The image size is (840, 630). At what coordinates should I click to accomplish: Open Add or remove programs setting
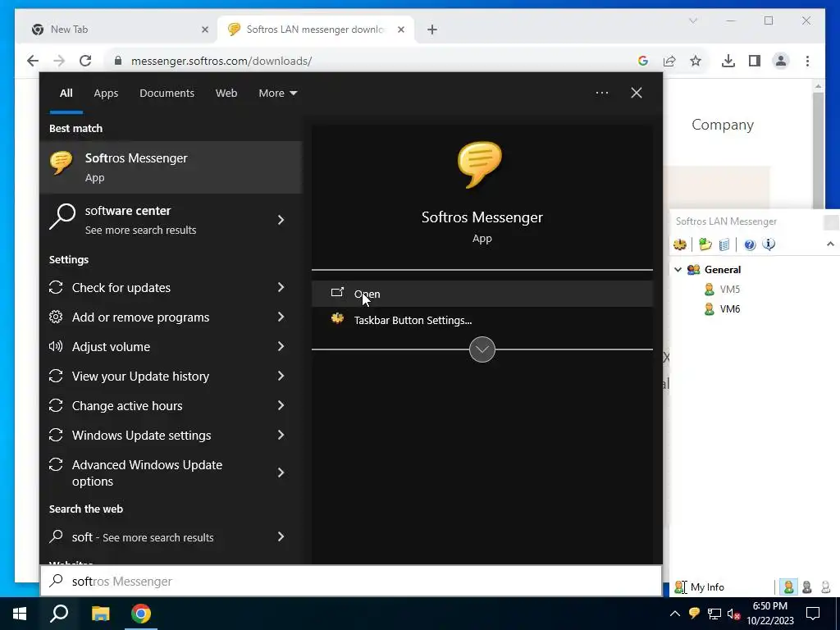[171, 317]
